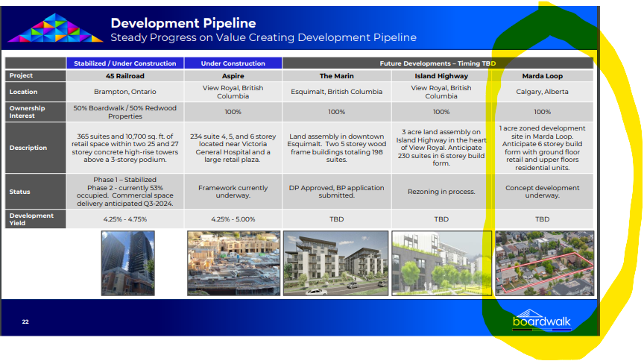The height and width of the screenshot is (361, 644).
Task: Click the 'Stabilized / Under Construction' column header
Action: [x=125, y=63]
